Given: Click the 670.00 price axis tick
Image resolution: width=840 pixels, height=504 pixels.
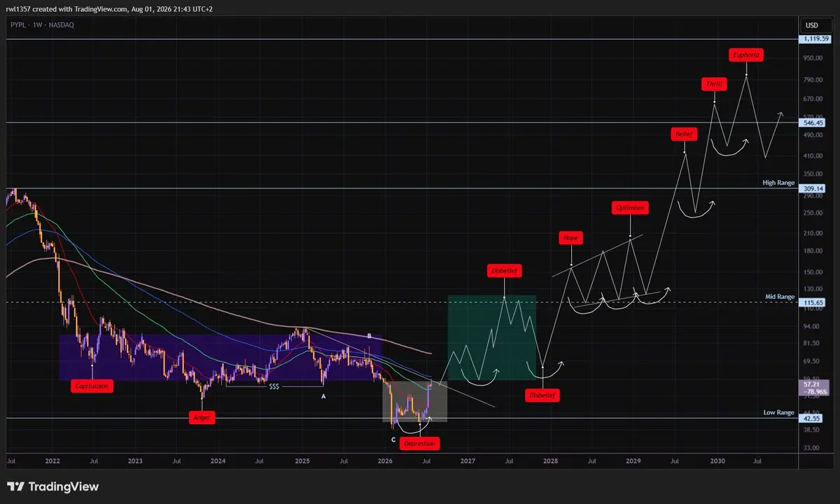Looking at the screenshot, I should tap(812, 100).
